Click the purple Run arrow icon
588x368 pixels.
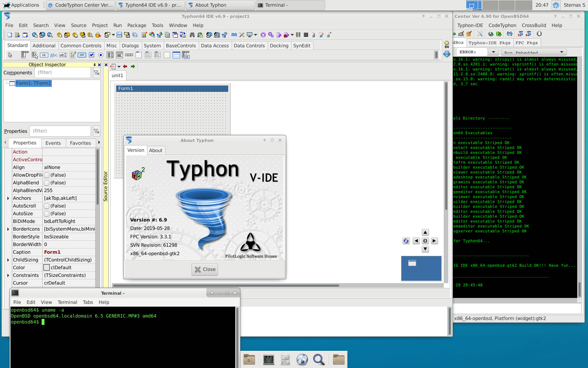click(x=279, y=35)
